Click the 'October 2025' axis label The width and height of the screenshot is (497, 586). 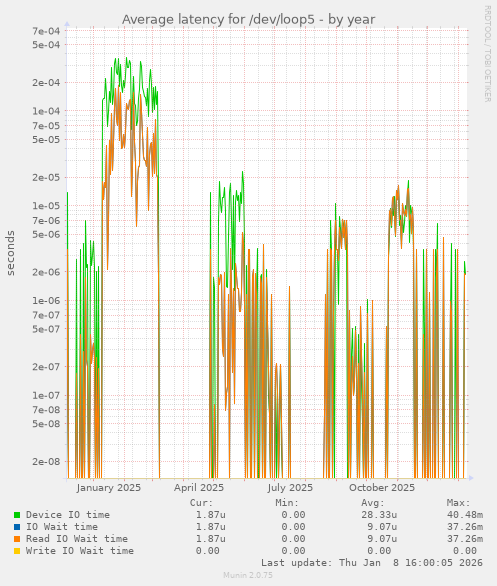coord(382,488)
